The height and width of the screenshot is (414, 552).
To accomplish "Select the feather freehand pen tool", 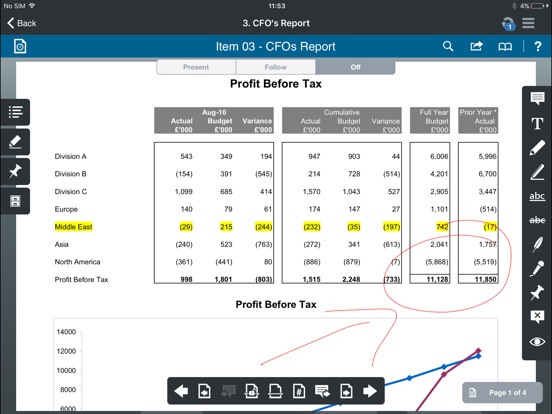I will coord(537,244).
